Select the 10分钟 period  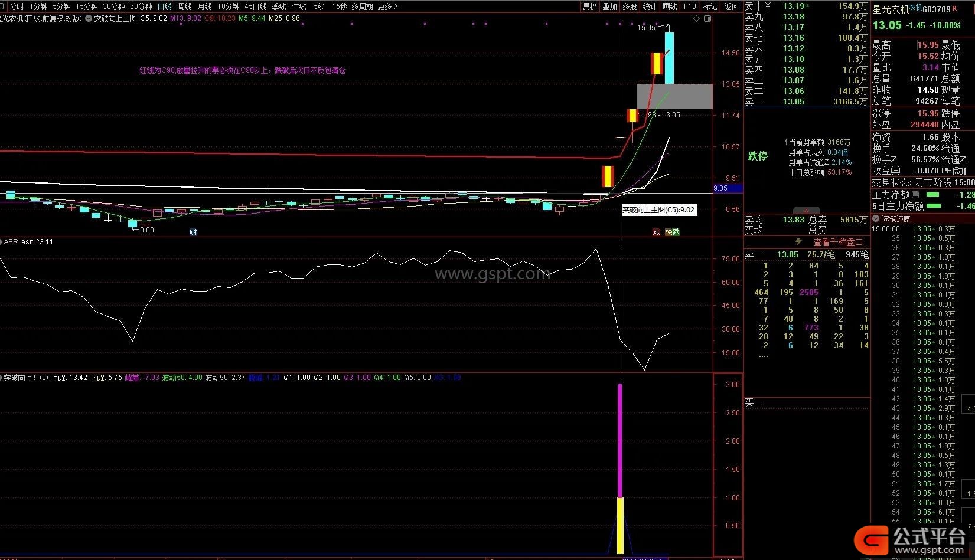pyautogui.click(x=229, y=6)
